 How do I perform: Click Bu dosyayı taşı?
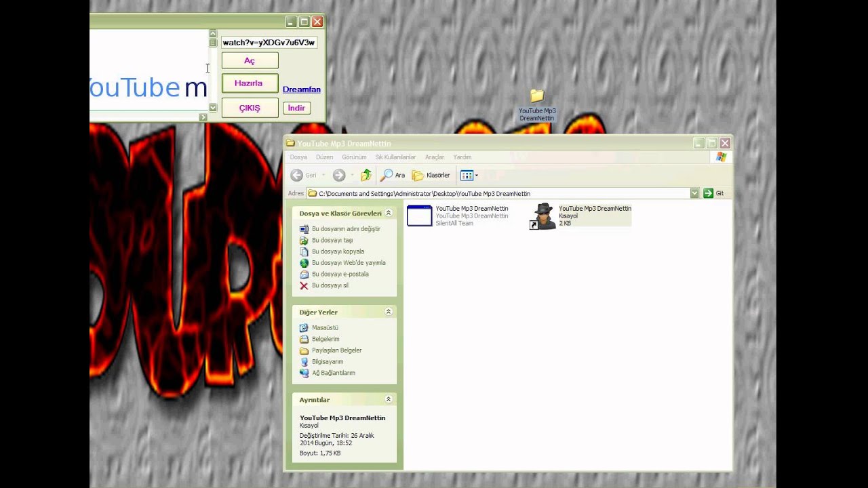pyautogui.click(x=332, y=241)
